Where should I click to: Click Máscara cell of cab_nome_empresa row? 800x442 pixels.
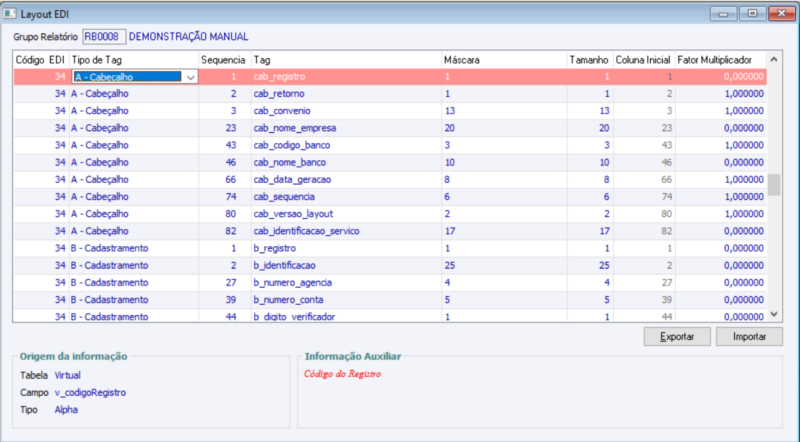[504, 128]
